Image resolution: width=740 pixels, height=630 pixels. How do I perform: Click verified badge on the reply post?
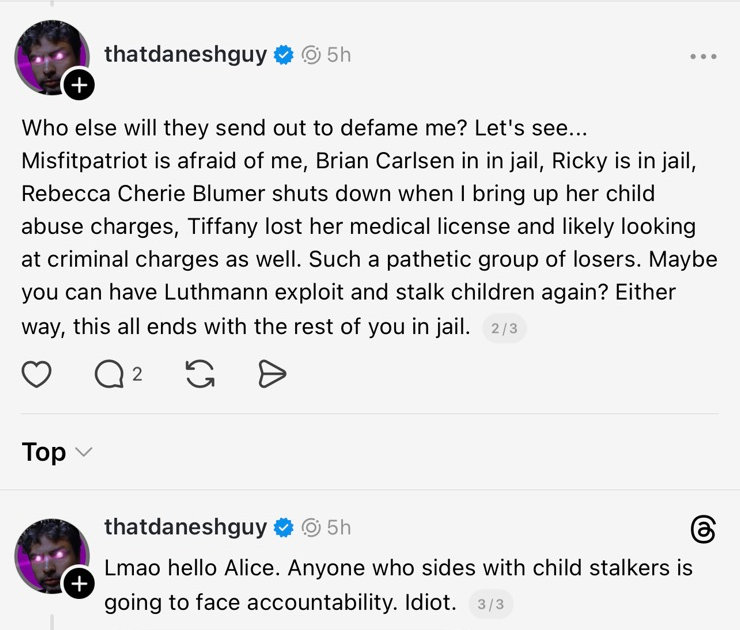[284, 527]
